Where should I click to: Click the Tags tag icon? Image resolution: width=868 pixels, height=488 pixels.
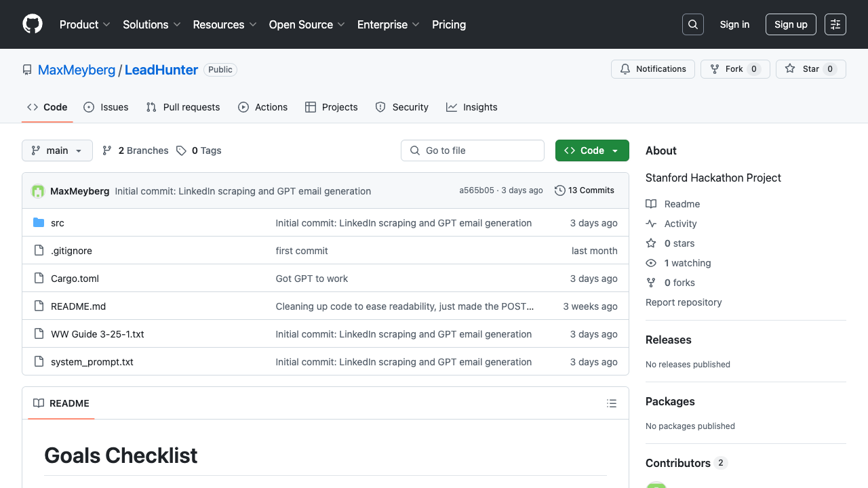click(181, 150)
